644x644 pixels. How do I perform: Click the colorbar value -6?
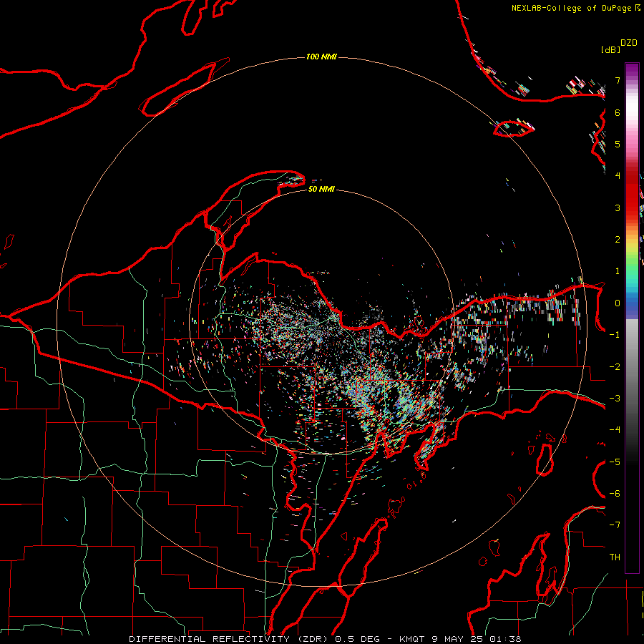coord(615,494)
